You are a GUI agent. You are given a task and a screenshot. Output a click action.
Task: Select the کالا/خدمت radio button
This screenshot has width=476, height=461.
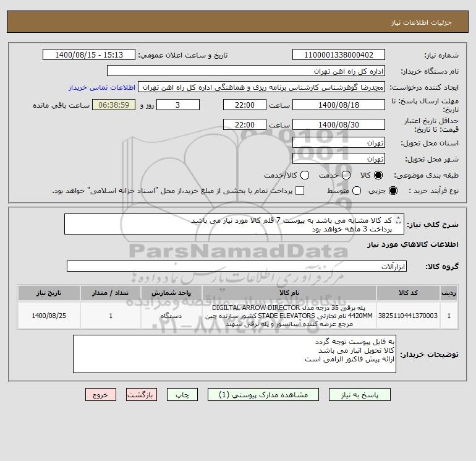point(305,175)
